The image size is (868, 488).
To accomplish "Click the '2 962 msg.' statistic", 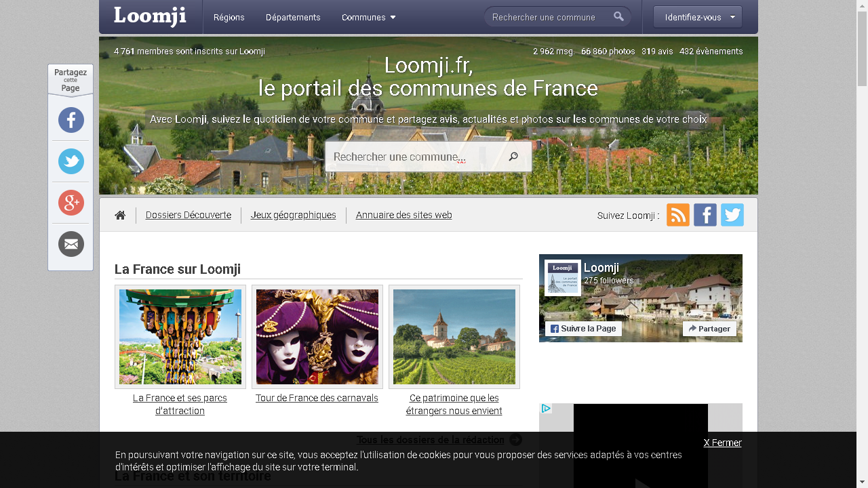I will 554,52.
